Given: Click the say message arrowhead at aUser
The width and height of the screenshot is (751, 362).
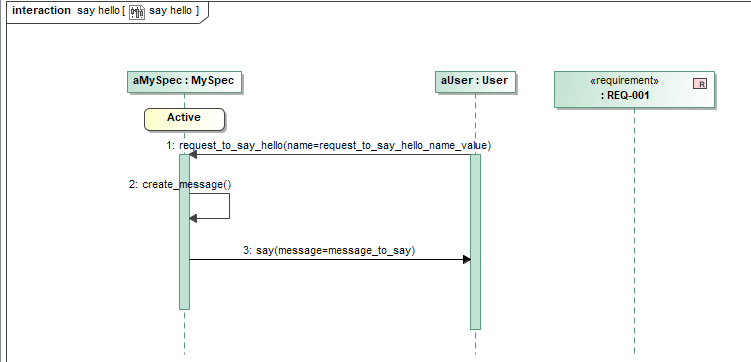Looking at the screenshot, I should [x=467, y=260].
